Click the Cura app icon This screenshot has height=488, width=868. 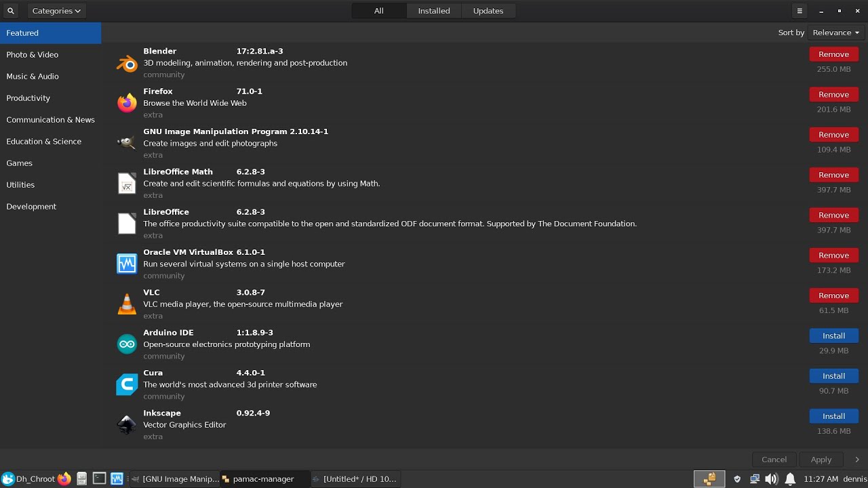[127, 384]
